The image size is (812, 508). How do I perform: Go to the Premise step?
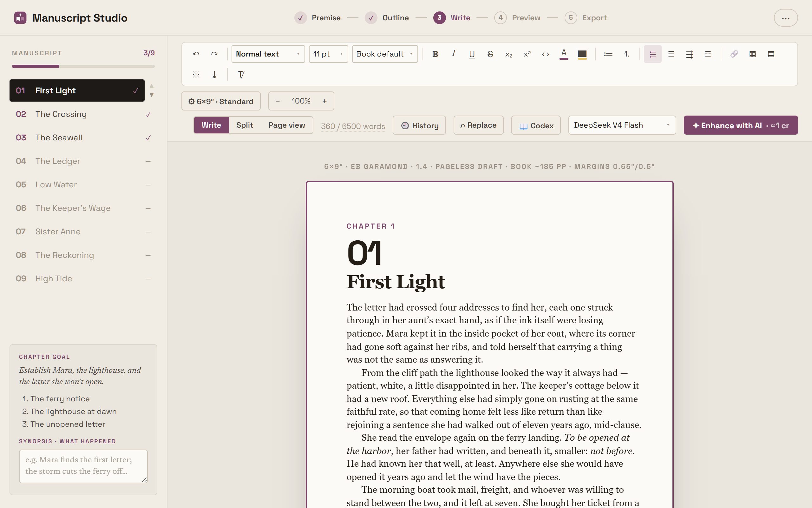pos(318,18)
